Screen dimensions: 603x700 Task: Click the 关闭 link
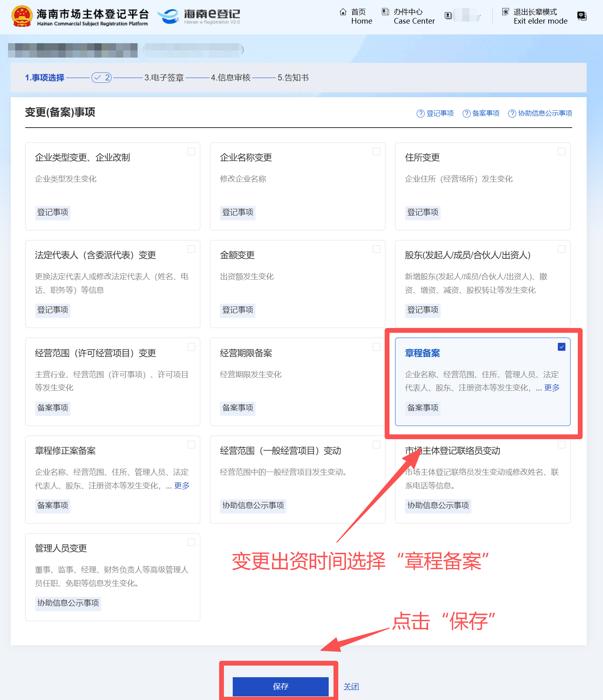[351, 686]
